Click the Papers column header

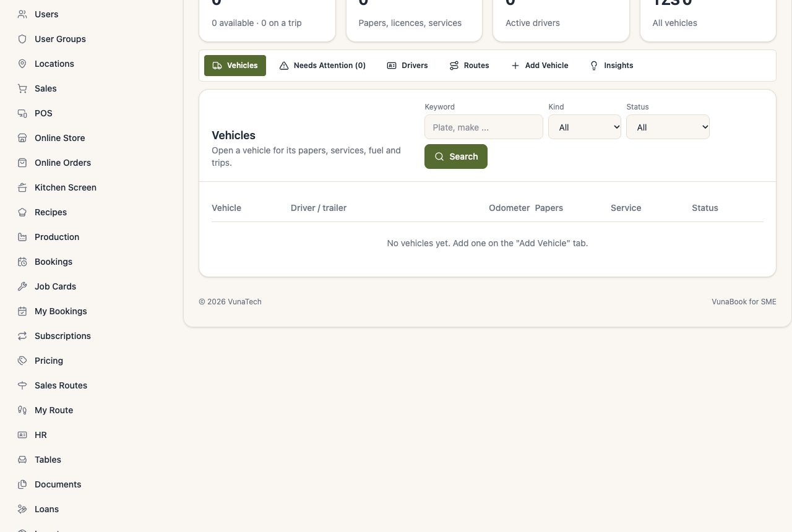tap(549, 208)
